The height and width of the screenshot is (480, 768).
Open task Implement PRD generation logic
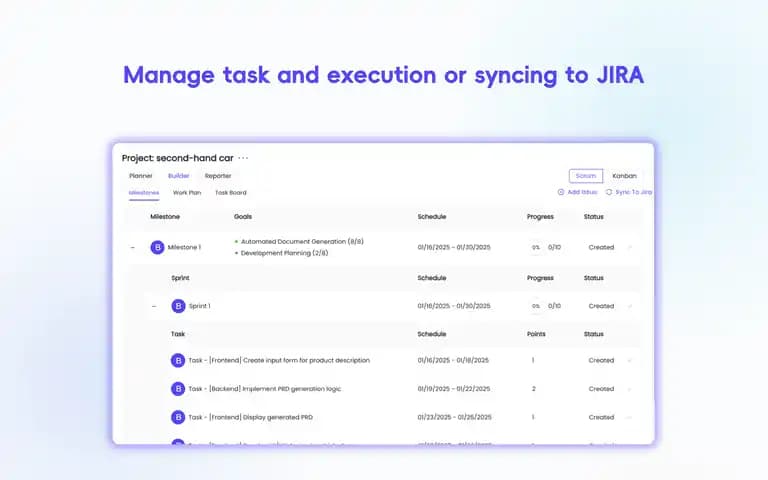click(264, 389)
